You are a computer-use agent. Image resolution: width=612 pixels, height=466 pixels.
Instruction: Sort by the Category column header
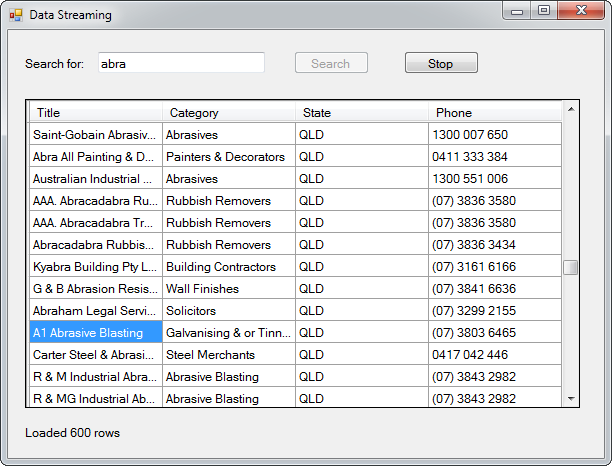(229, 113)
